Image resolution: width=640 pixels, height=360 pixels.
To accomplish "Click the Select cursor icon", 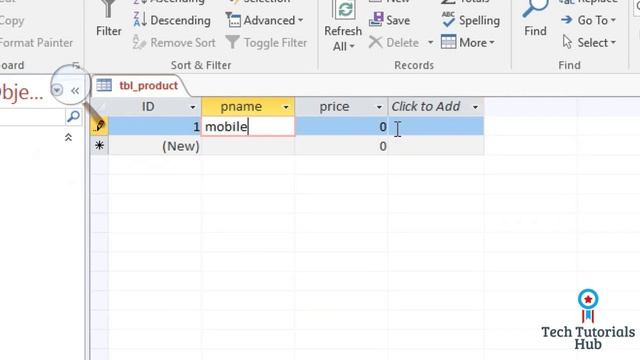I will point(567,42).
